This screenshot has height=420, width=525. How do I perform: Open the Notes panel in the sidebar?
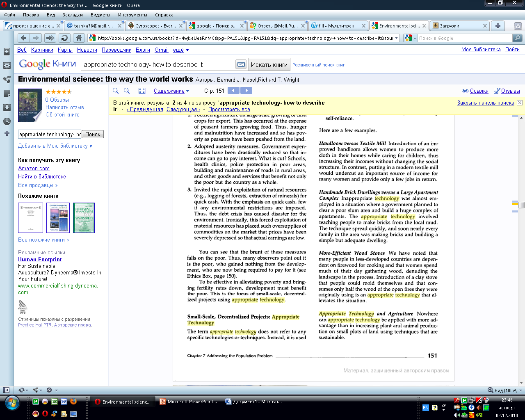tap(7, 94)
